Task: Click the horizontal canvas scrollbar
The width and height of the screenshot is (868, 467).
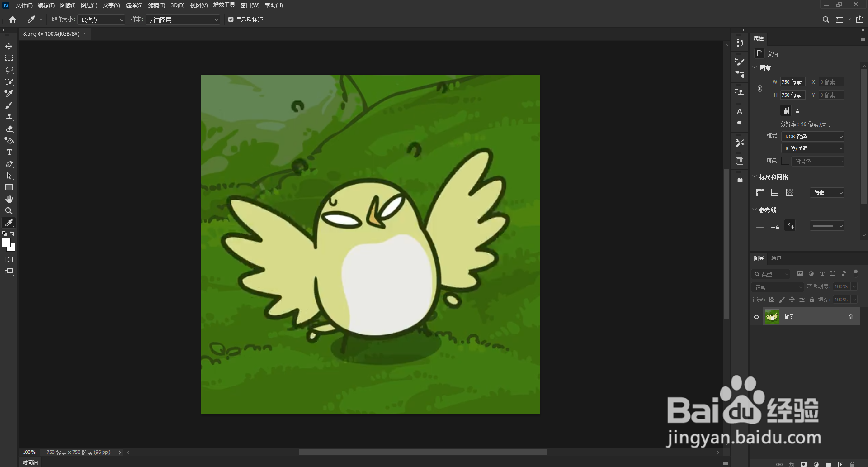Action: coord(423,452)
